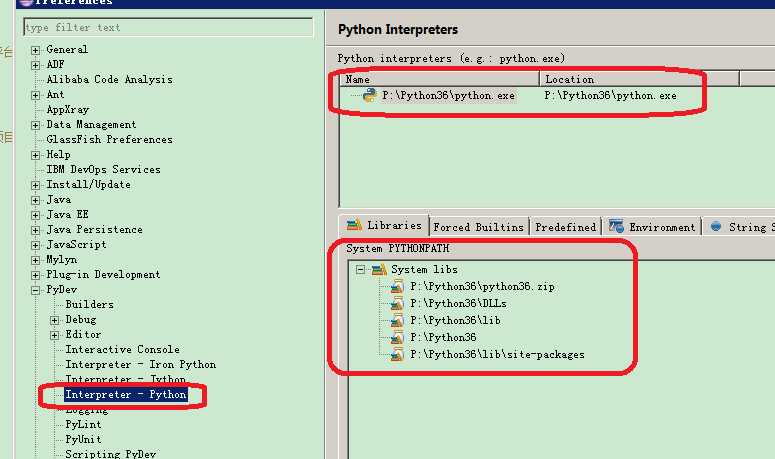Click the filter text search field
Image resolution: width=775 pixels, height=459 pixels.
pos(167,27)
